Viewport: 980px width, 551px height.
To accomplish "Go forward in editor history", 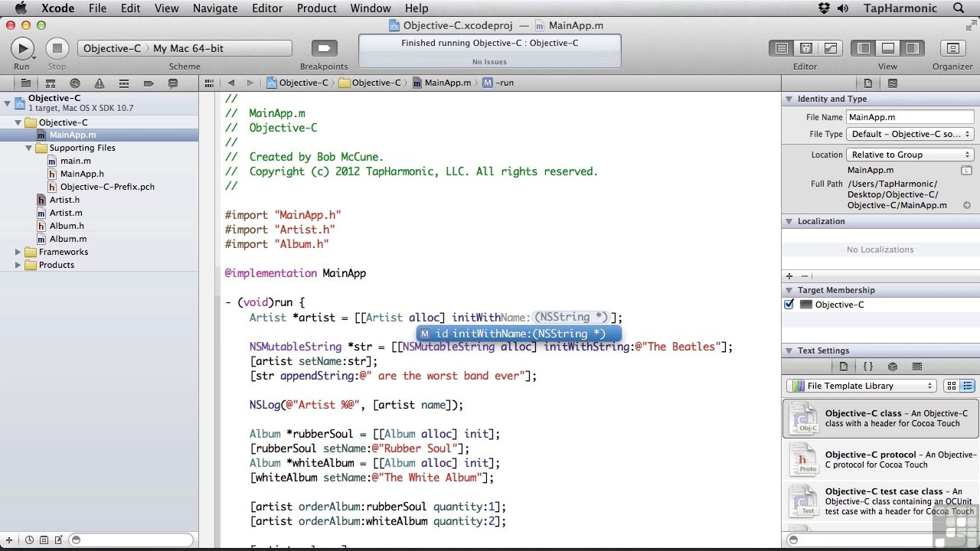I will 250,83.
